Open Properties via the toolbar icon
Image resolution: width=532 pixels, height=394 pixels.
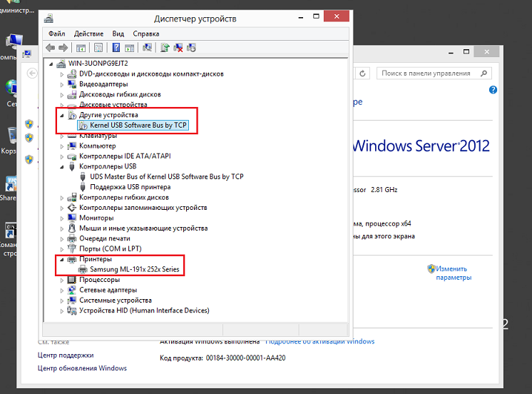98,48
